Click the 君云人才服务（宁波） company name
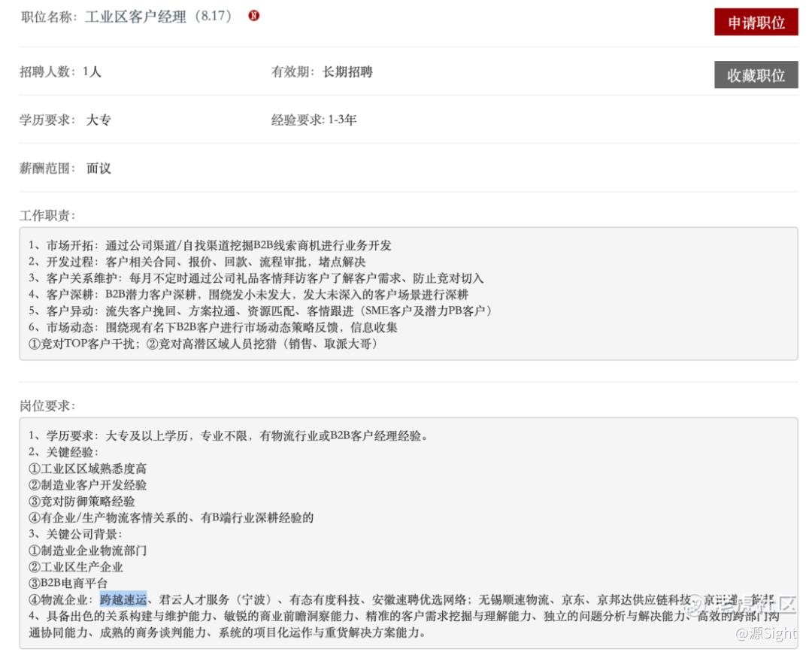 215,599
